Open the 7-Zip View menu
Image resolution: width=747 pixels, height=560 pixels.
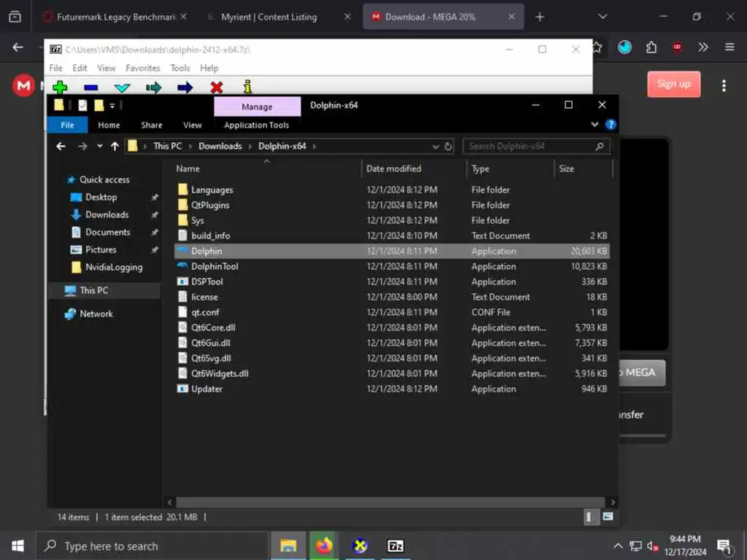tap(107, 68)
